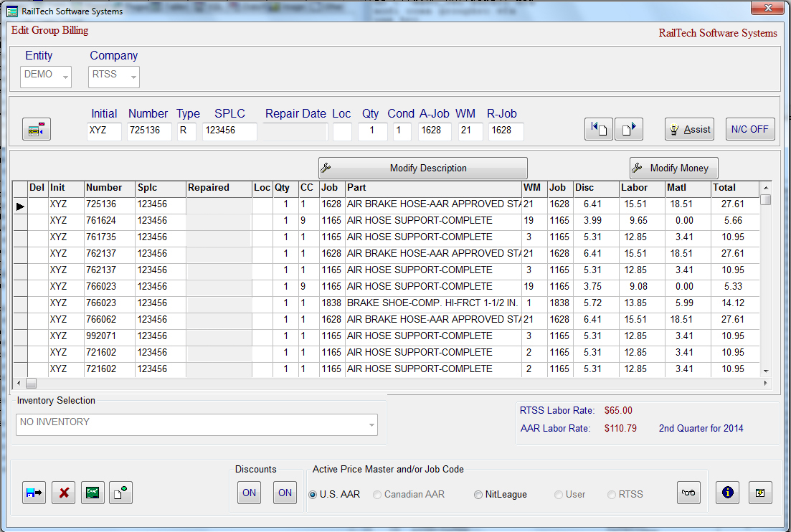Click the page-with-lightning refresh icon
The width and height of the screenshot is (791, 532).
(x=760, y=493)
